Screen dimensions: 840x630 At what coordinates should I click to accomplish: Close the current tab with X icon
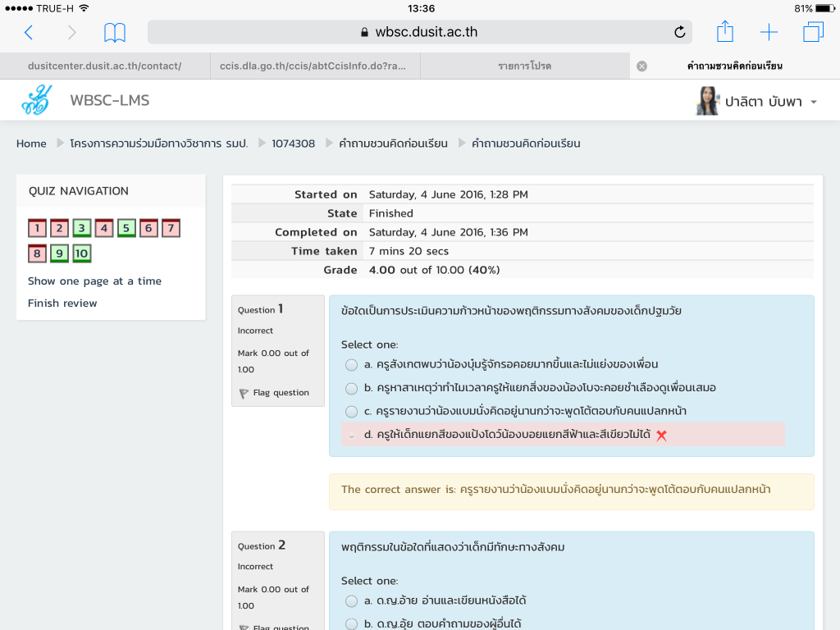point(641,66)
